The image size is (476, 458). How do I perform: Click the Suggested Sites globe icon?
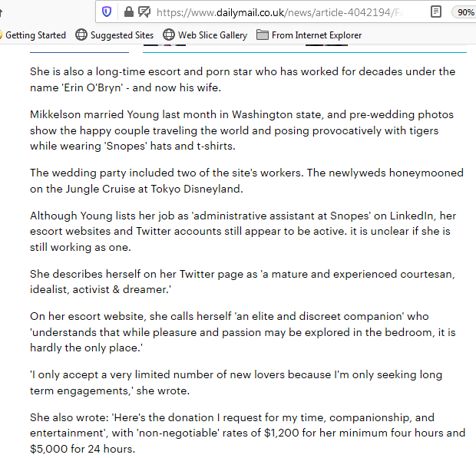pos(81,35)
